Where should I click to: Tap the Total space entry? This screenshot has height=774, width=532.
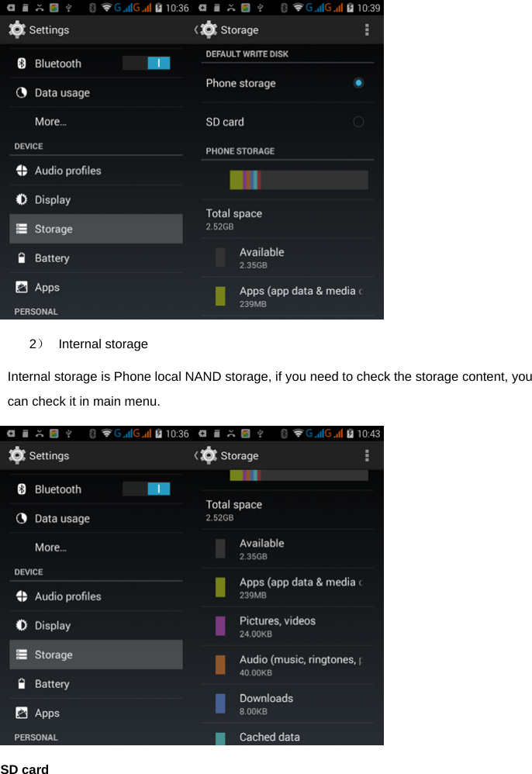pos(288,219)
